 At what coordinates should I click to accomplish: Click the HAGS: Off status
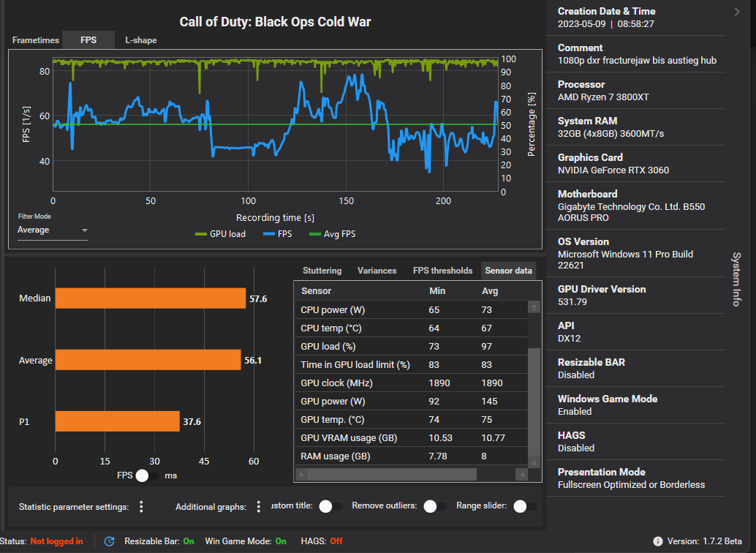tap(322, 541)
